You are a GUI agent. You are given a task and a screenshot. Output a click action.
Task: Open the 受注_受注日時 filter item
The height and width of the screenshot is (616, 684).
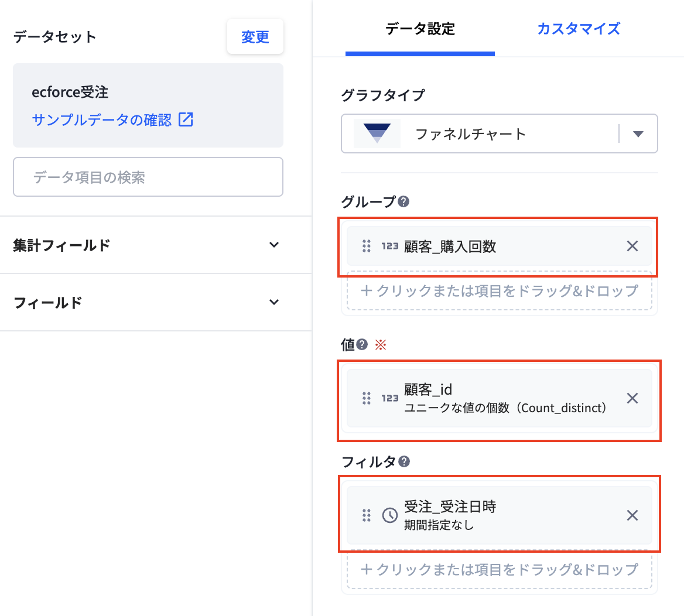point(500,515)
